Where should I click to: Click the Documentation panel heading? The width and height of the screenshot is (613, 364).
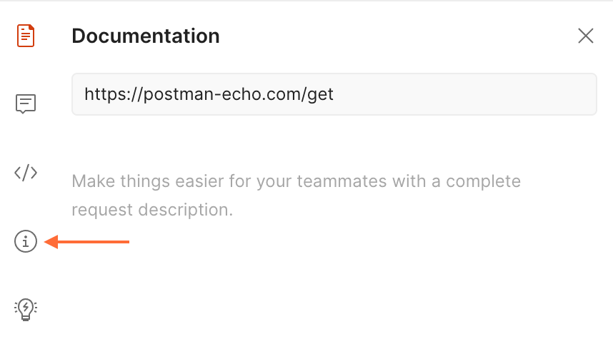146,36
